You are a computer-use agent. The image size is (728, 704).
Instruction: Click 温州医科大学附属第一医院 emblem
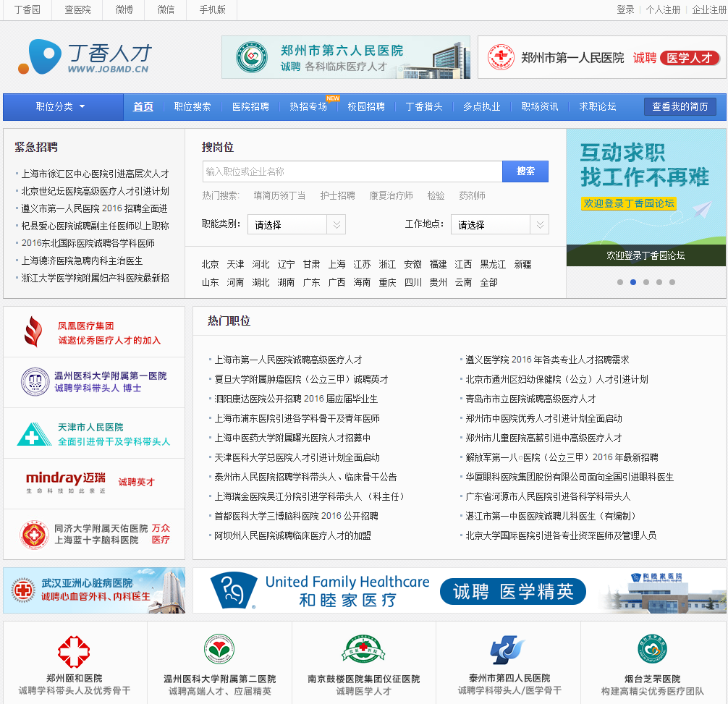click(x=35, y=381)
